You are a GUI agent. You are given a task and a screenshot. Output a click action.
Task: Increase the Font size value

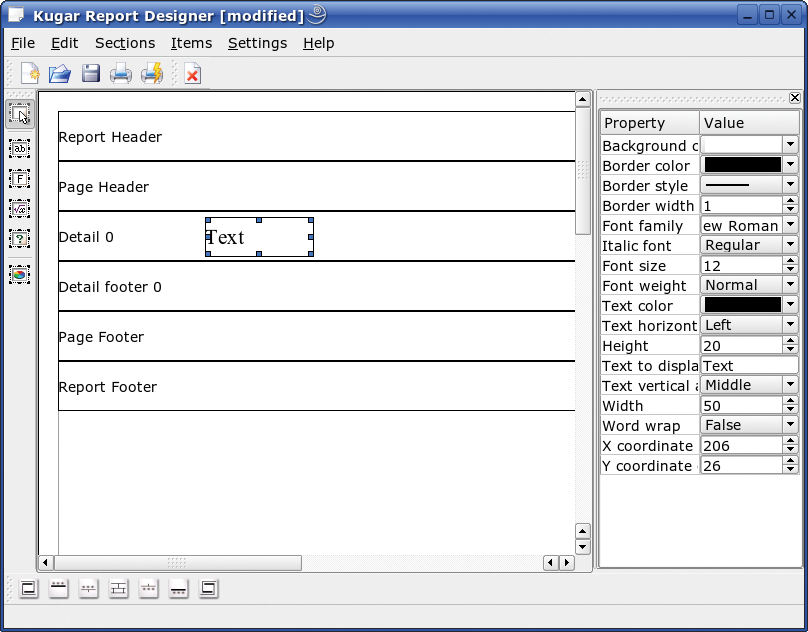[x=790, y=261]
